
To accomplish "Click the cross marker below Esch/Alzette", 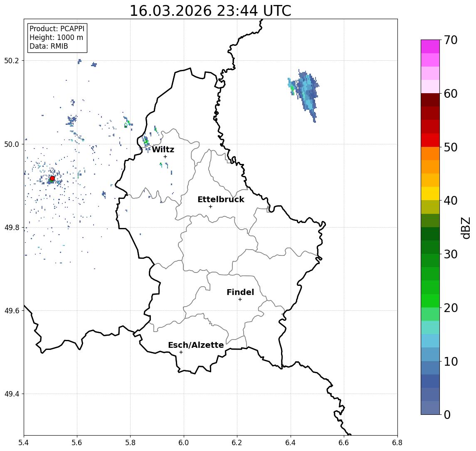I will [181, 352].
